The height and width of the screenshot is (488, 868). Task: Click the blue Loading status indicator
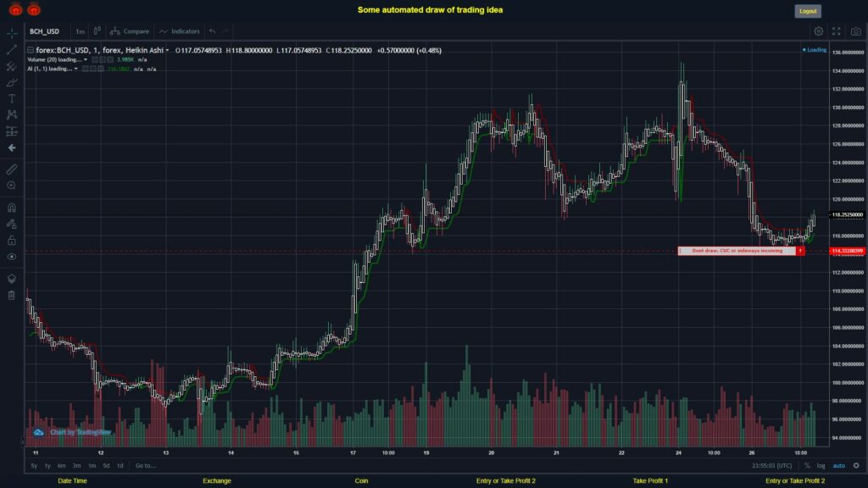(815, 50)
